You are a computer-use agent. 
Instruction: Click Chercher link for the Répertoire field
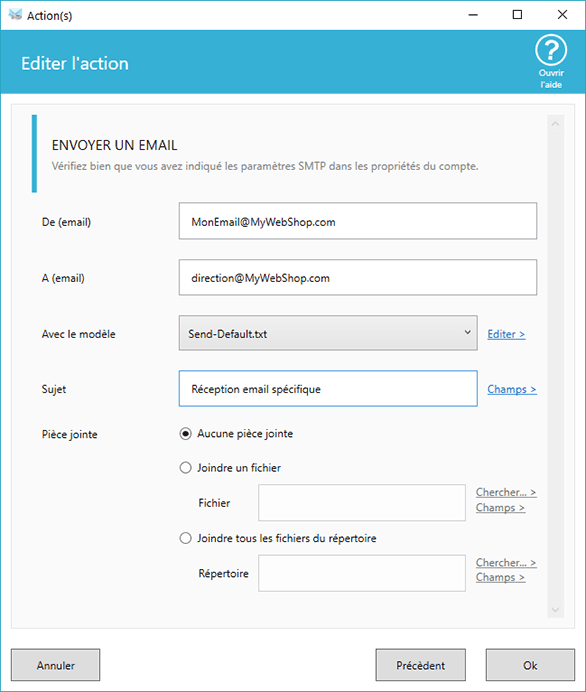pyautogui.click(x=506, y=563)
